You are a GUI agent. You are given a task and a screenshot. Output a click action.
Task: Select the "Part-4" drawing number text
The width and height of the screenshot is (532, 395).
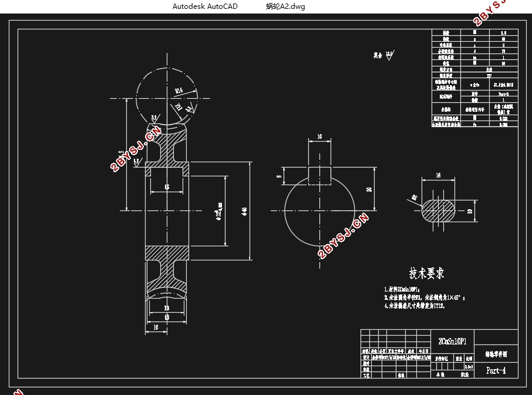pyautogui.click(x=496, y=370)
